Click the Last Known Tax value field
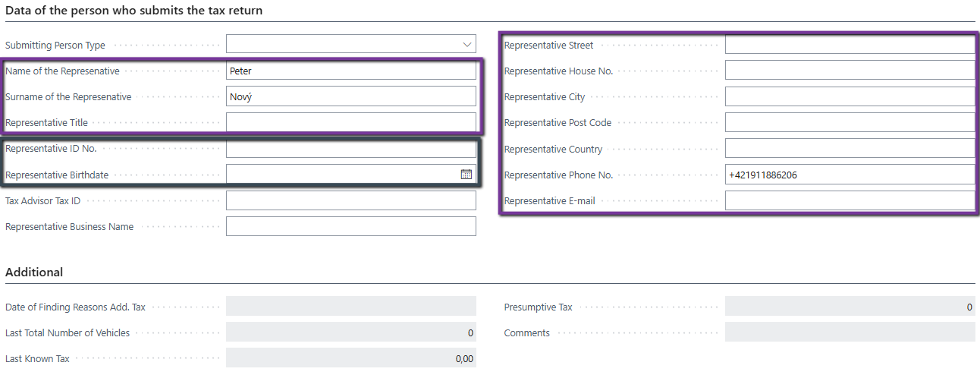Screen dimensions: 980x375 coord(350,358)
